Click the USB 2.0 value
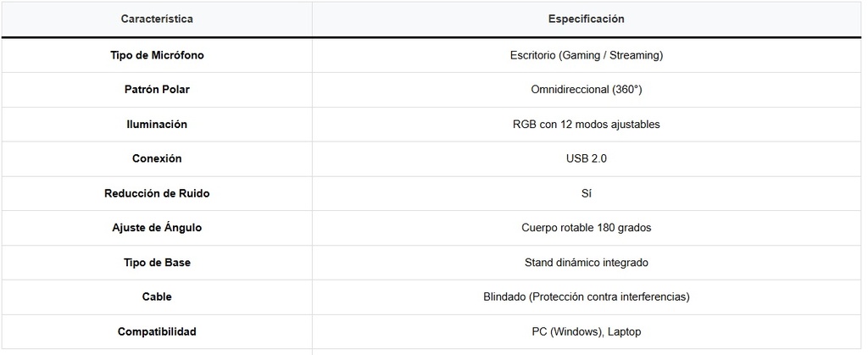868x355 pixels. [x=586, y=158]
